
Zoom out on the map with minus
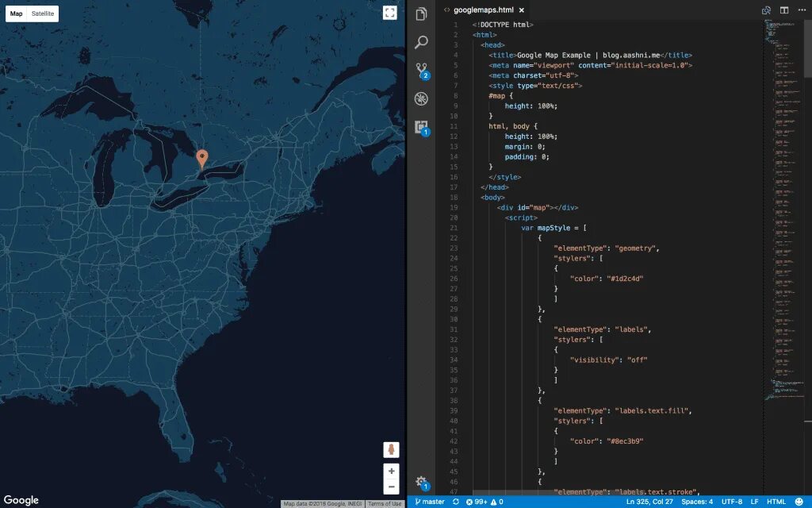click(x=391, y=487)
